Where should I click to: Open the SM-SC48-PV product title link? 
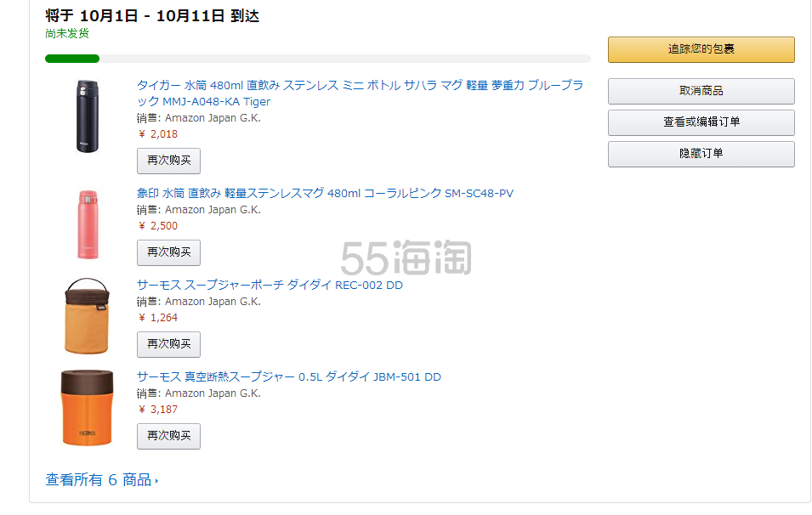click(x=325, y=193)
